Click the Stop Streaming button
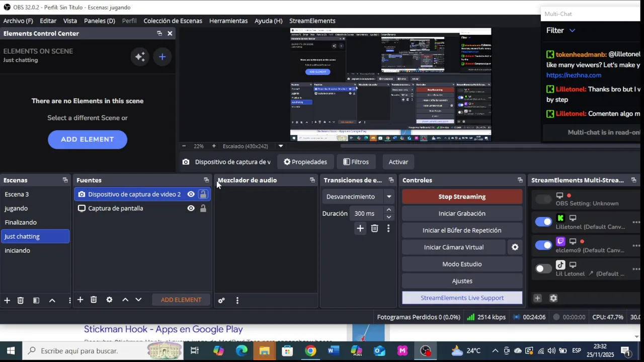The image size is (644, 362). tap(462, 197)
